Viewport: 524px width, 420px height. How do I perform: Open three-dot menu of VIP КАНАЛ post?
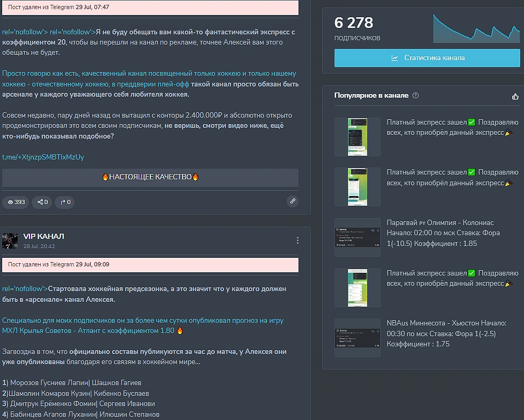tap(298, 241)
